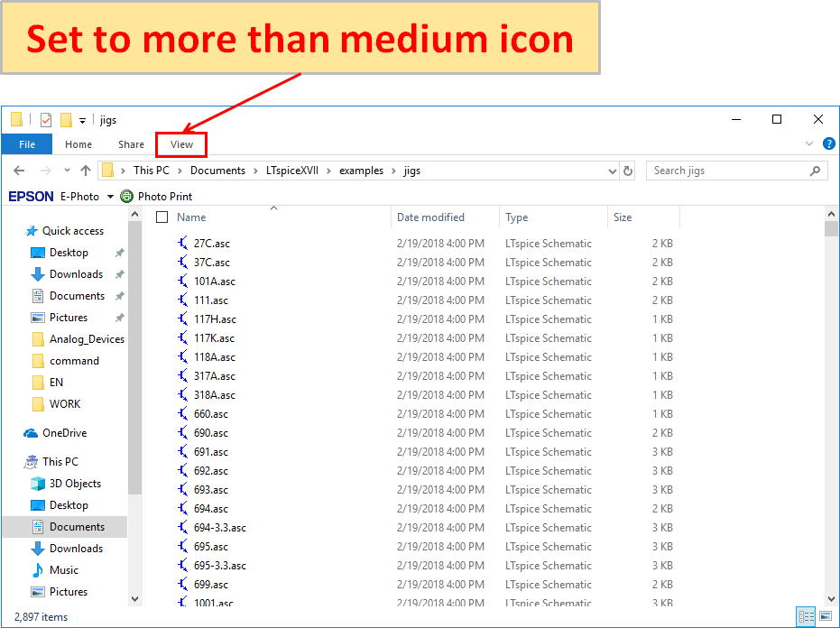
Task: Open the View ribbon tab
Action: point(181,144)
